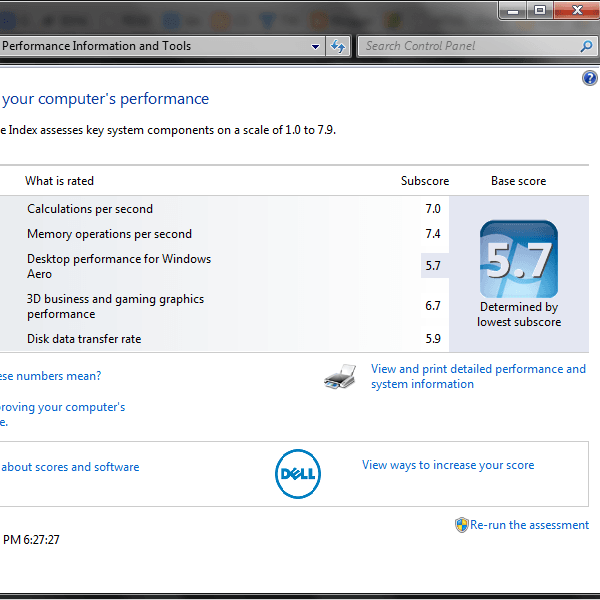Minimize the Control Panel window
The image size is (600, 600).
(x=512, y=10)
